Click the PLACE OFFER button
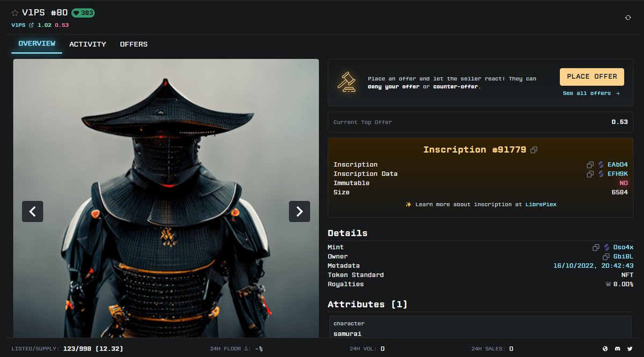The width and height of the screenshot is (644, 357). pos(591,76)
